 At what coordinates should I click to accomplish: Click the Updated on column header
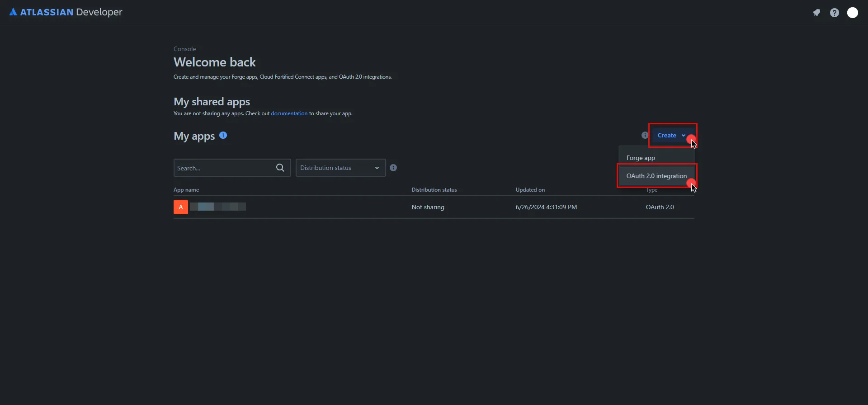[x=530, y=190]
